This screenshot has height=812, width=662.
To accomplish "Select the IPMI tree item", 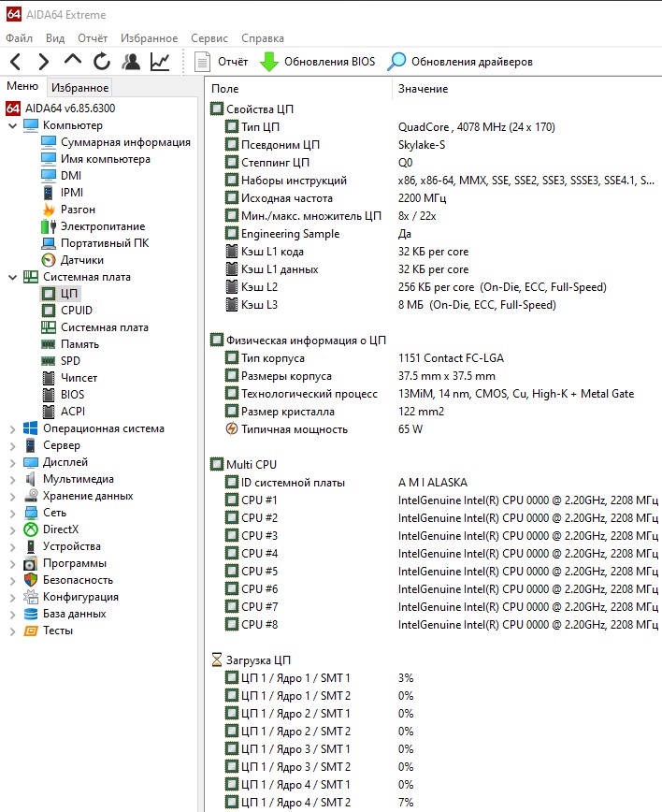I will coord(62,193).
